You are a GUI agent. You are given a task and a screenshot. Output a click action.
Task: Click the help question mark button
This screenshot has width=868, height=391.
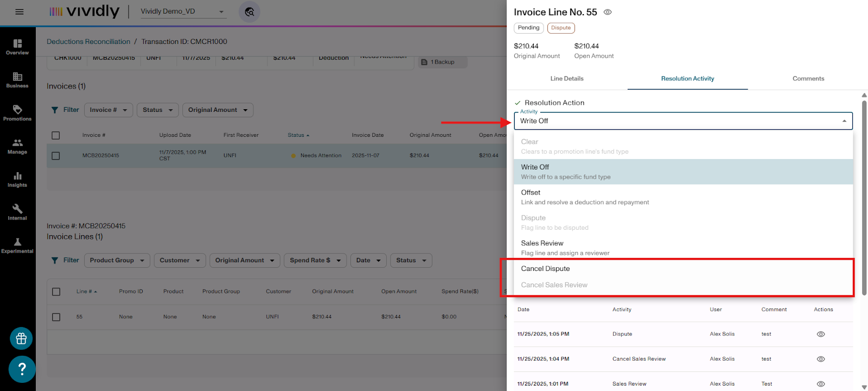pyautogui.click(x=22, y=369)
